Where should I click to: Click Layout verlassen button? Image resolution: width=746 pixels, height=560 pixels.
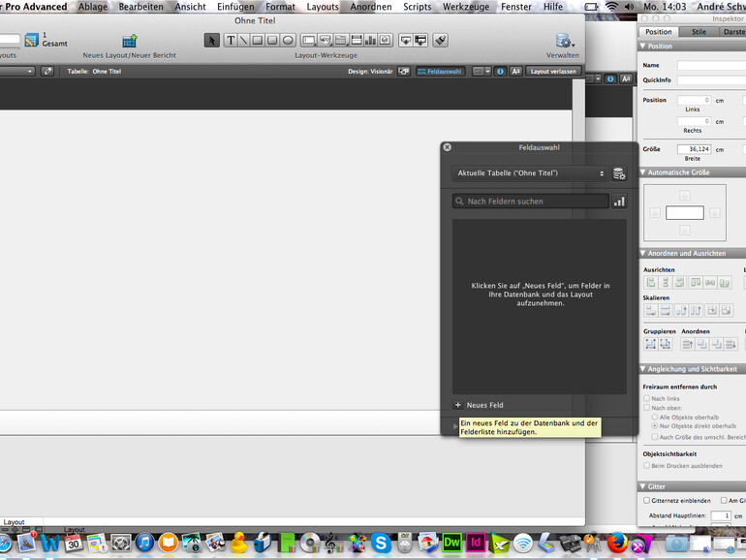click(553, 72)
